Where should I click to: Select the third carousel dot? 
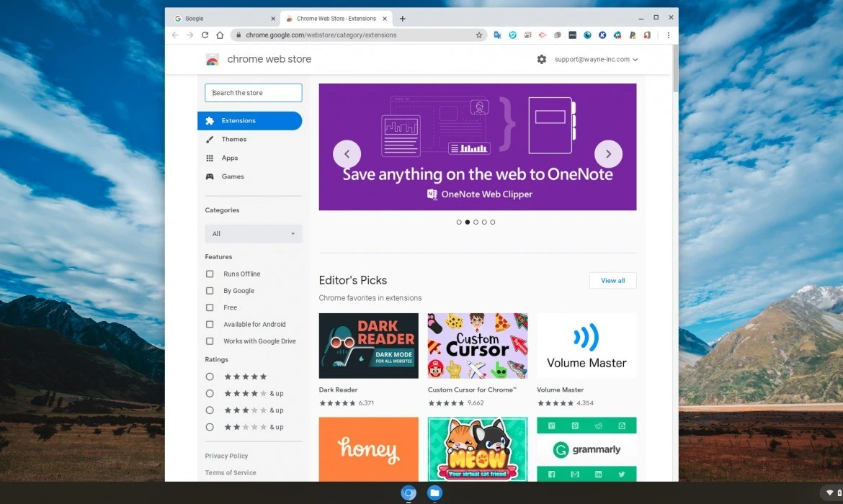click(x=476, y=222)
